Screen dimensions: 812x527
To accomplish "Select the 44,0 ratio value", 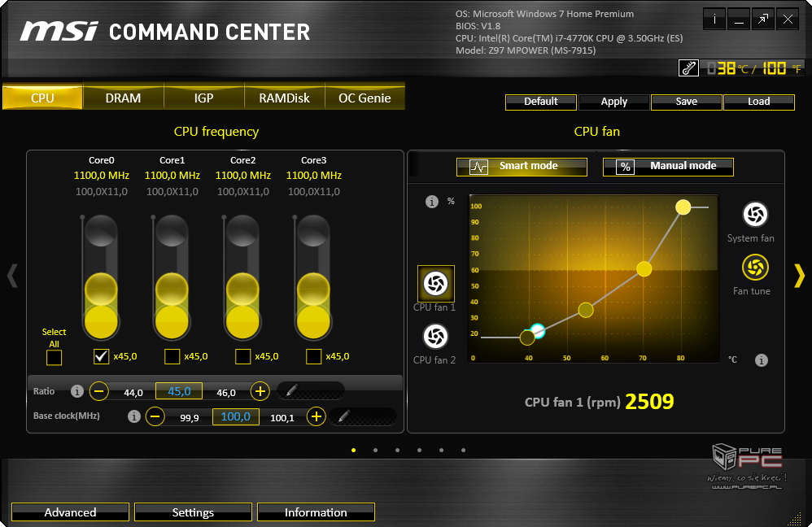I will click(x=133, y=393).
